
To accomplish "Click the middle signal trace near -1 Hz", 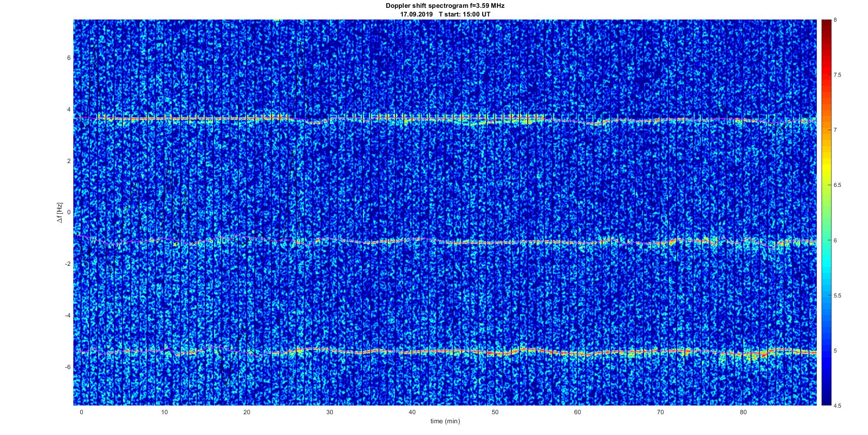I will click(x=445, y=241).
